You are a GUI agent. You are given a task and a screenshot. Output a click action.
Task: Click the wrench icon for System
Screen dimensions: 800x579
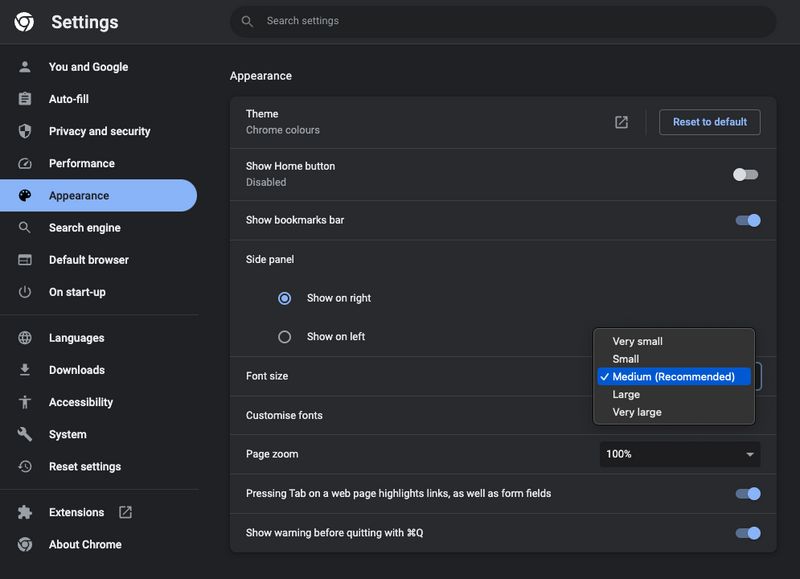(x=24, y=434)
